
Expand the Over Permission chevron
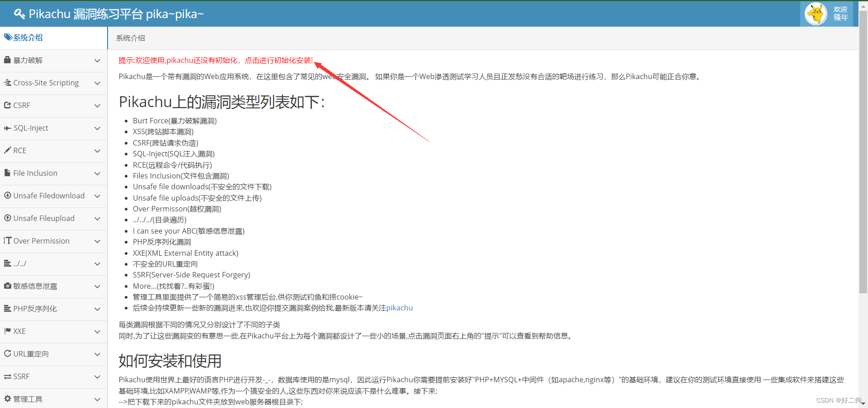pyautogui.click(x=97, y=241)
